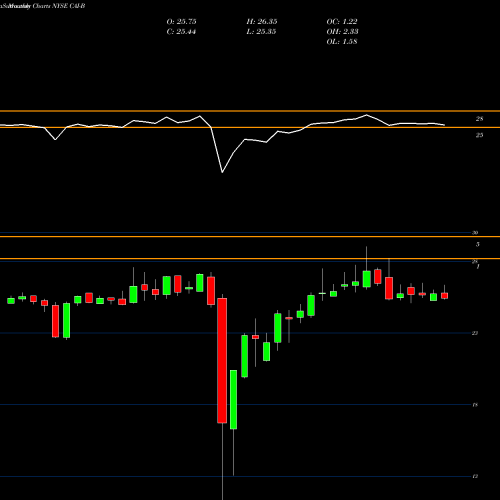This screenshot has width=500, height=500.
Task: Click the OL: 1.58 reading
Action: 342,42
